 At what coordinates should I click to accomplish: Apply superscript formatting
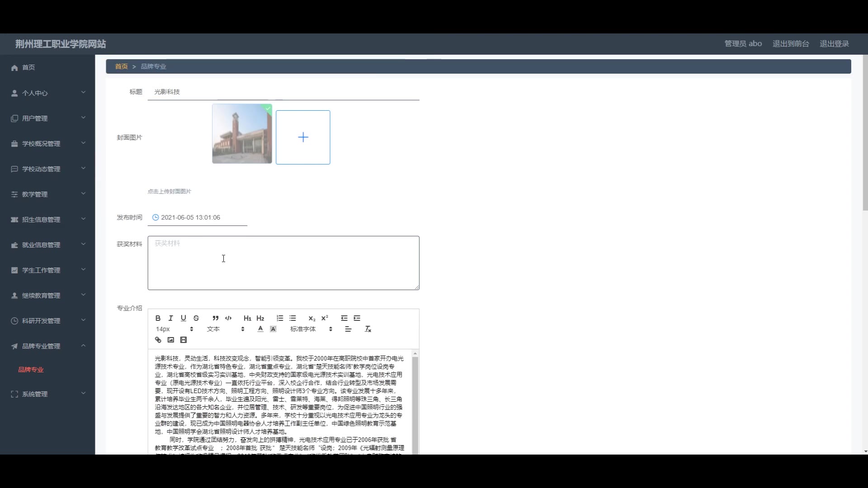(324, 318)
